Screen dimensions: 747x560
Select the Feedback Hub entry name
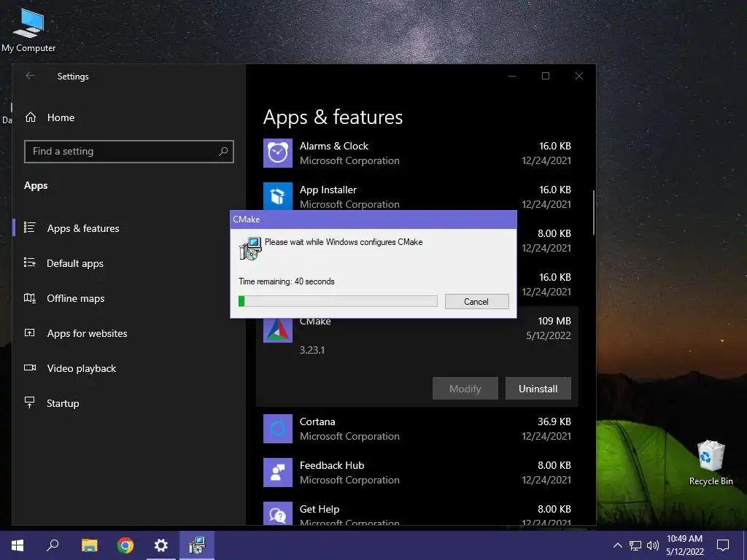332,466
